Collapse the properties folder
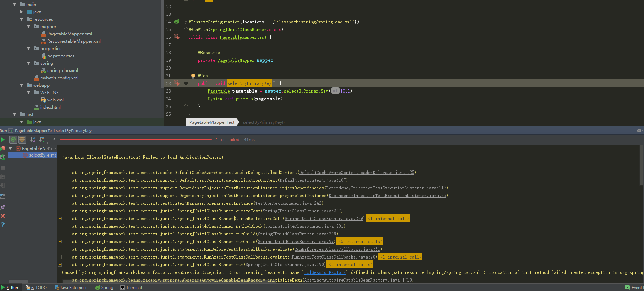Screen dimensions: 644x291 pyautogui.click(x=29, y=49)
